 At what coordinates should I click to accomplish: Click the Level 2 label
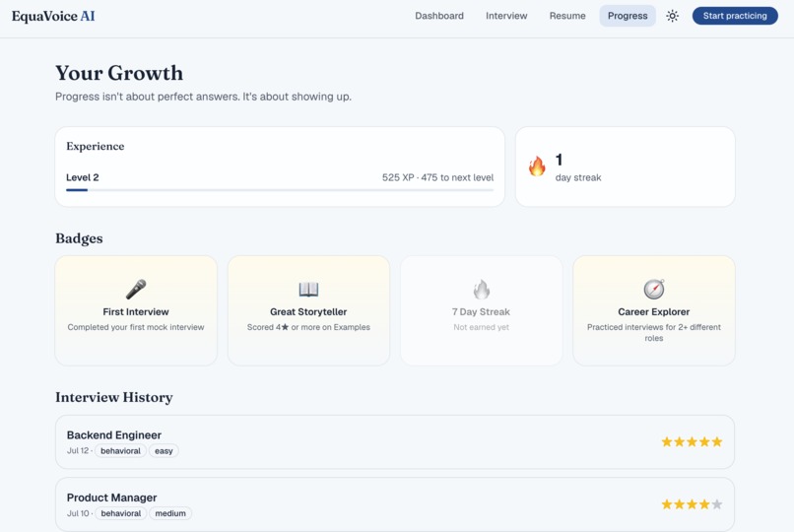click(83, 177)
